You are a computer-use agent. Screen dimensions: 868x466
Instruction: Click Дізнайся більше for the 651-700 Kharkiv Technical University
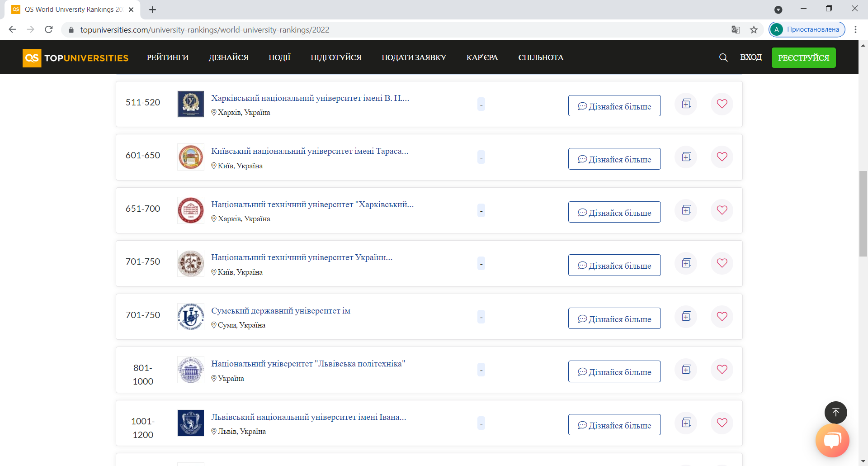[614, 212]
